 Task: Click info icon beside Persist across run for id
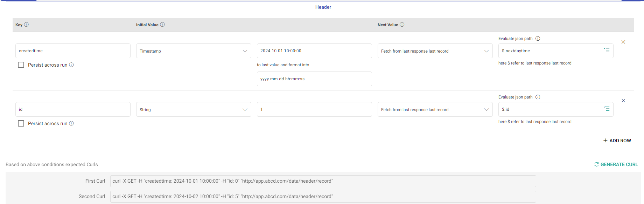[71, 123]
